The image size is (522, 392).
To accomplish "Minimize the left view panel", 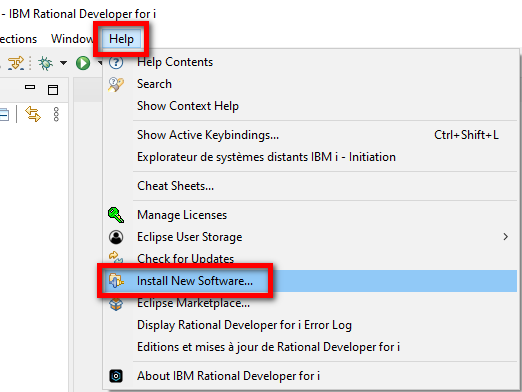I will point(30,87).
